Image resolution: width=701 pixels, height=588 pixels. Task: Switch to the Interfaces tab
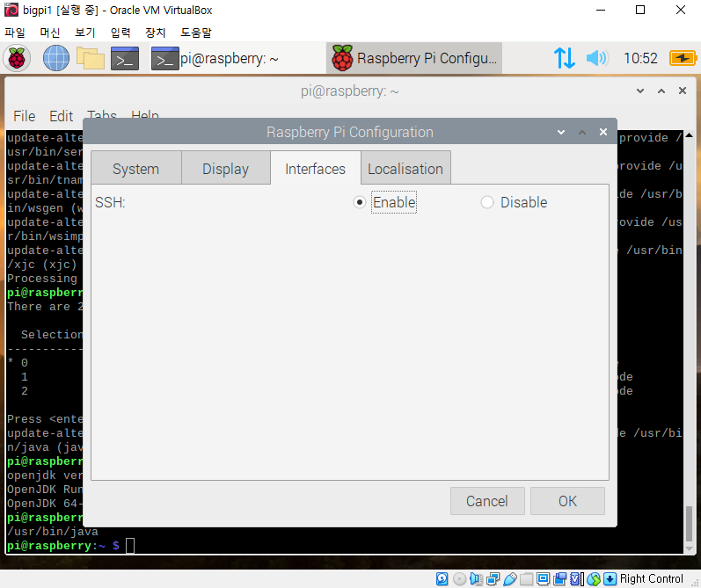coord(315,169)
